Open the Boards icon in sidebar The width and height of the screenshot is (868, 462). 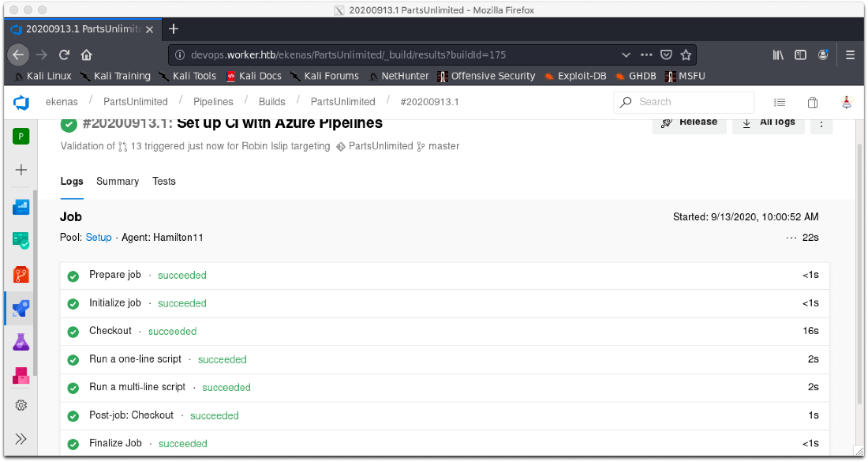21,240
